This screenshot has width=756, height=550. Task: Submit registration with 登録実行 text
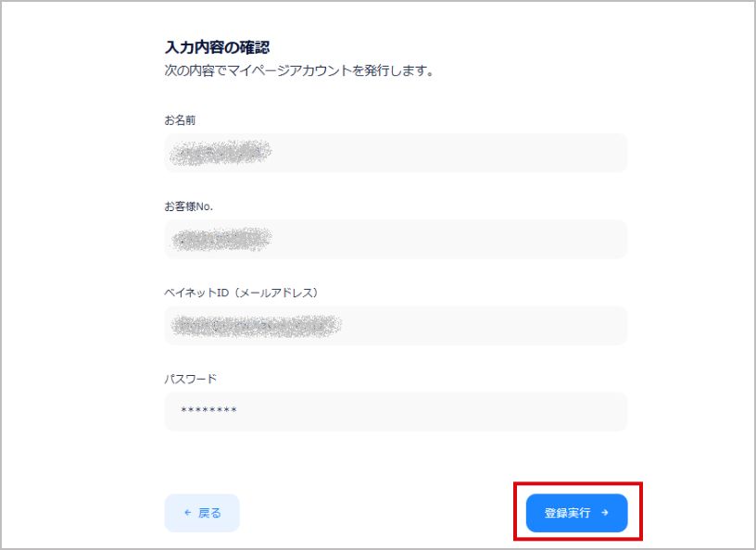pos(568,513)
